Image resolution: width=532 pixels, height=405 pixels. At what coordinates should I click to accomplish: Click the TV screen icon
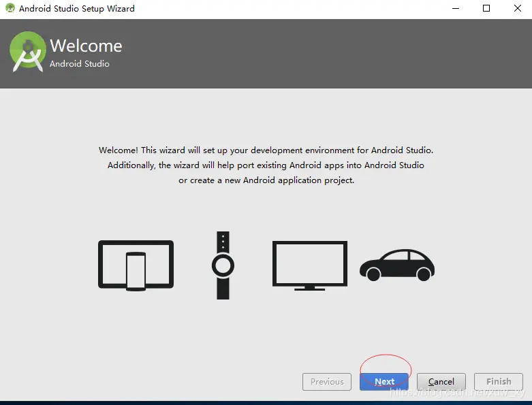310,265
